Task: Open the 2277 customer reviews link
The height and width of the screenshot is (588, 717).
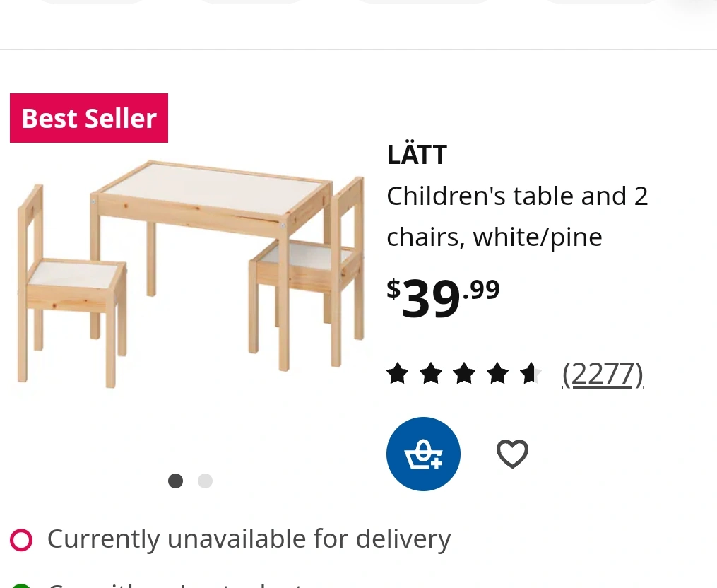Action: pyautogui.click(x=603, y=374)
